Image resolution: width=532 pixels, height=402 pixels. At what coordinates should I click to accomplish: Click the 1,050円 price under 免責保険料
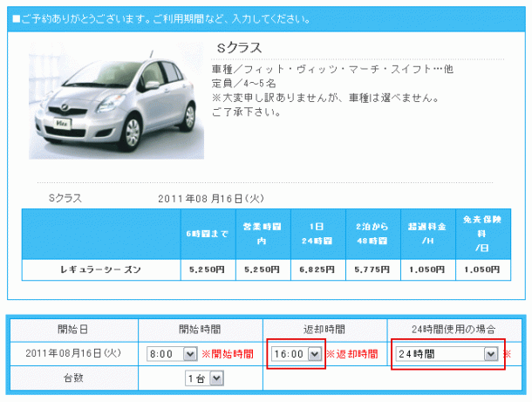pyautogui.click(x=483, y=270)
